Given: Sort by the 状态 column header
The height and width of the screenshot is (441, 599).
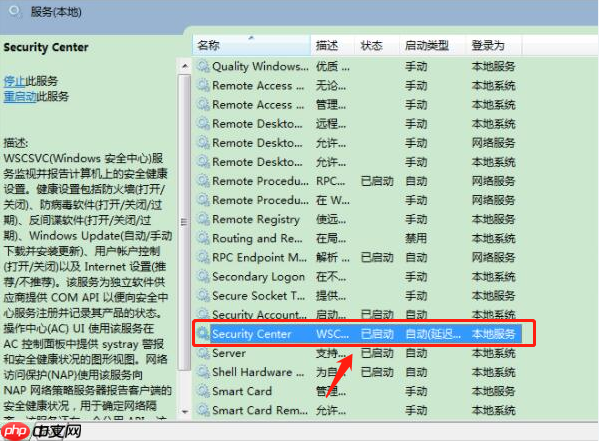Looking at the screenshot, I should [377, 45].
